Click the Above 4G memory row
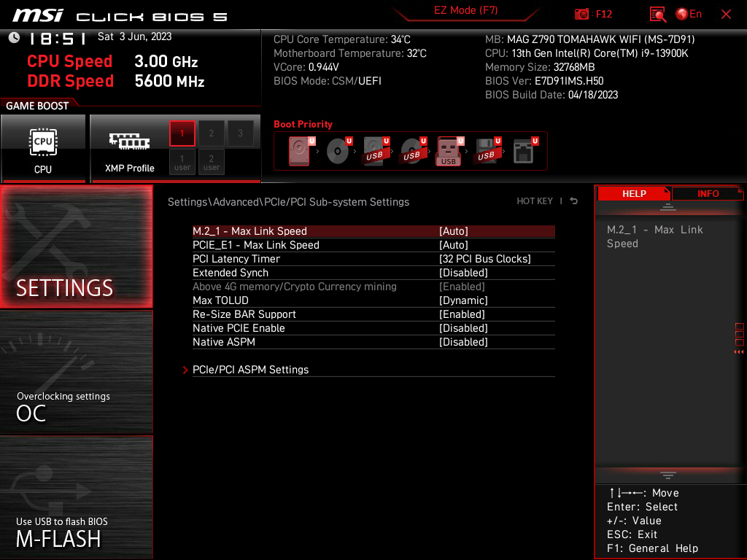 pos(373,287)
